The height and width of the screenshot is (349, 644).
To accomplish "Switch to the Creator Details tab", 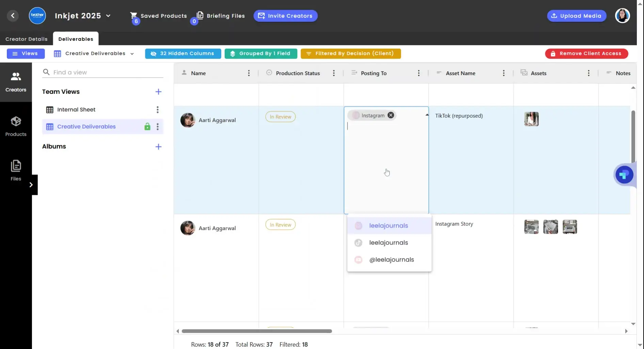I will 27,39.
